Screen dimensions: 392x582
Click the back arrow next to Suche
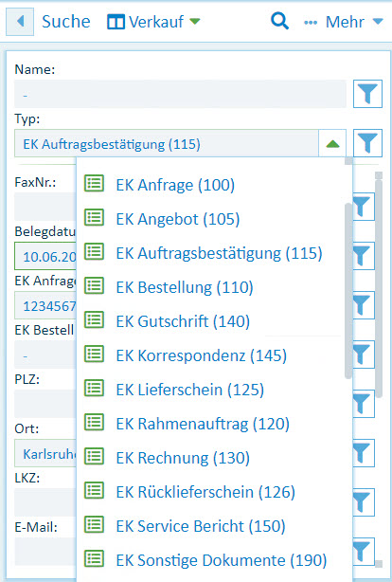(x=20, y=22)
